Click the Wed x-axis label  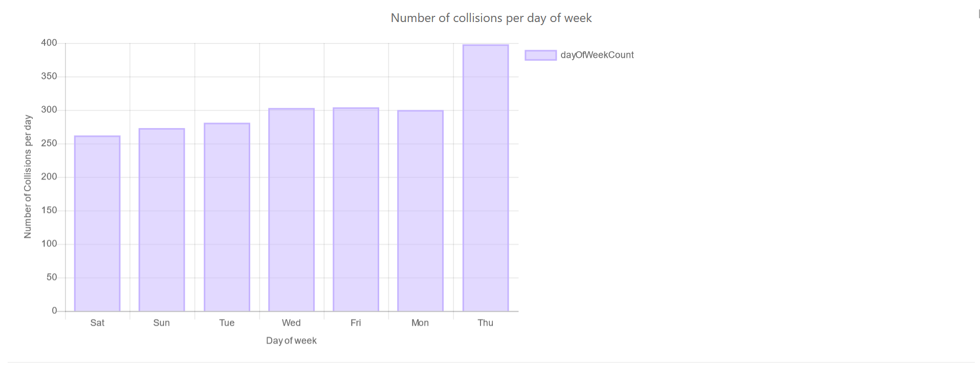(x=291, y=323)
